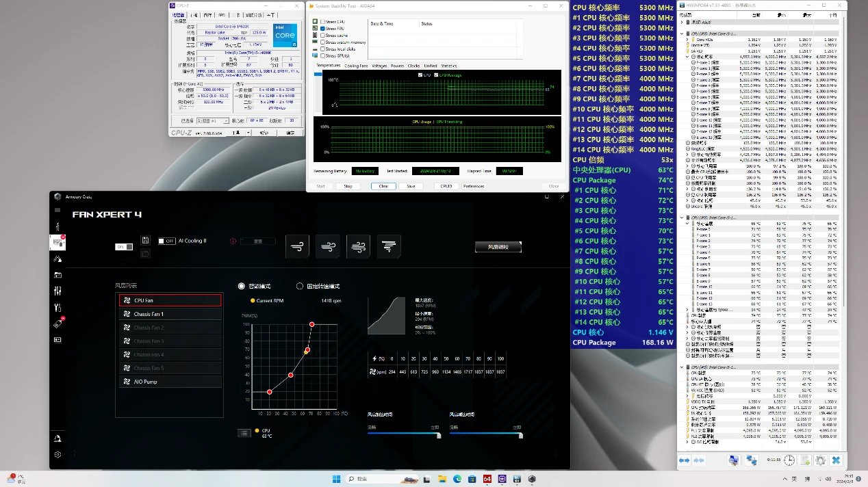The image size is (868, 487).
Task: Open Armoury Crate hamburger menu
Action: pyautogui.click(x=58, y=210)
